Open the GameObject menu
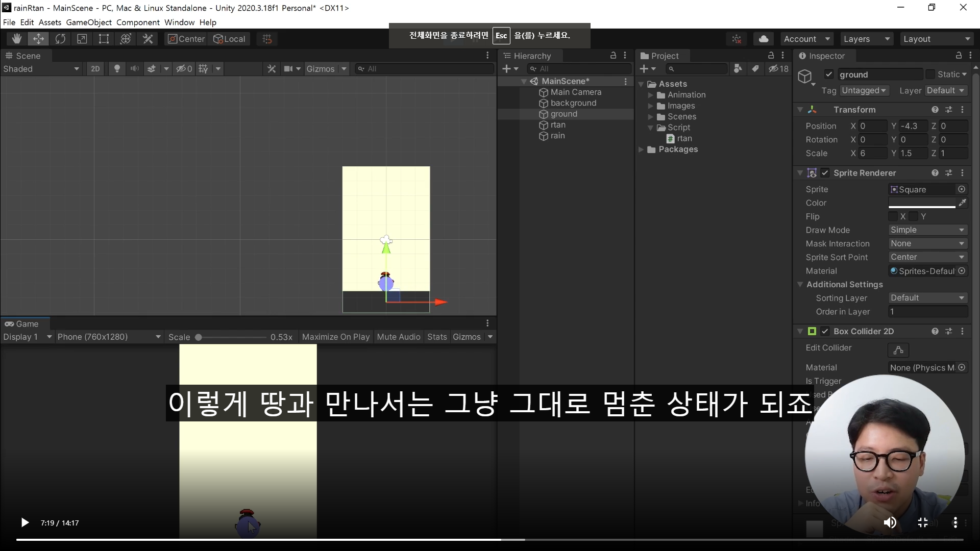The image size is (980, 551). [88, 22]
